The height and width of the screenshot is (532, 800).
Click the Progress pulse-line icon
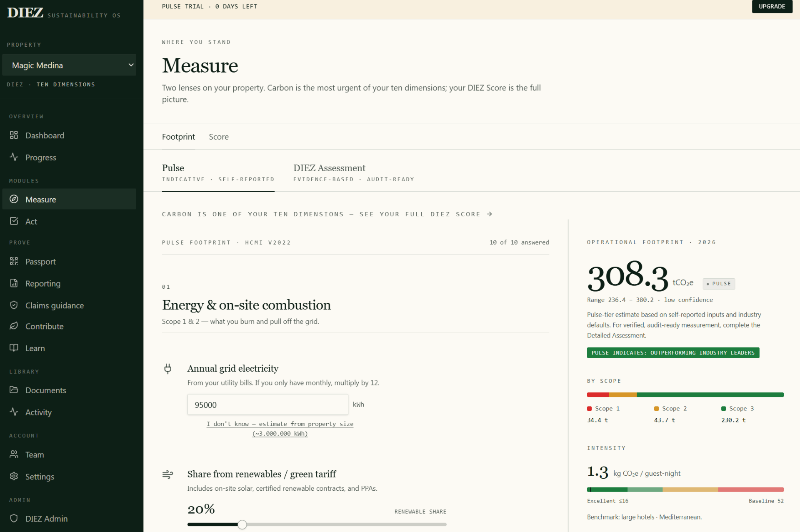(x=14, y=157)
